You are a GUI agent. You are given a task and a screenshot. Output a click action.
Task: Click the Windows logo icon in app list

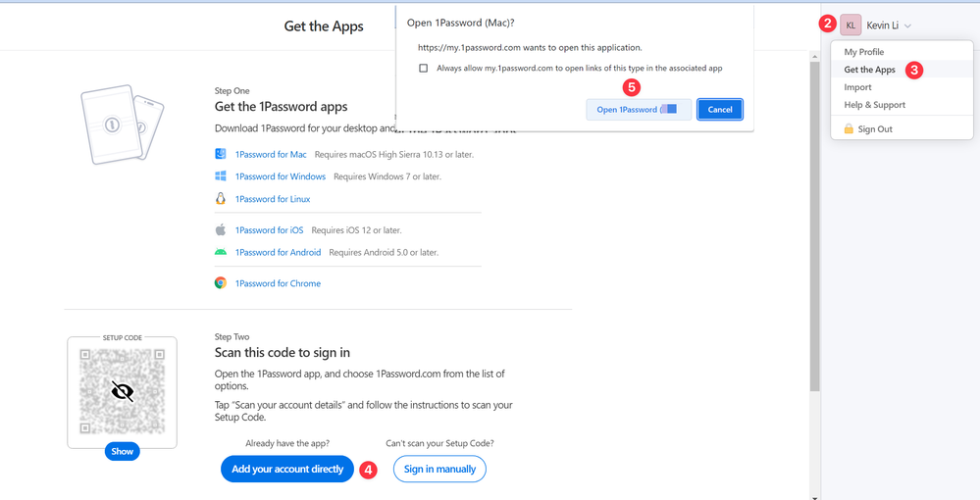pyautogui.click(x=221, y=176)
